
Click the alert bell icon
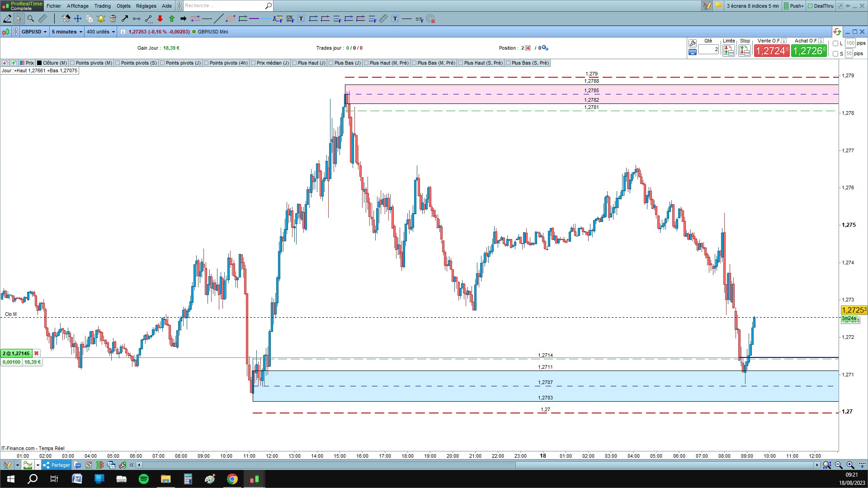[101, 19]
